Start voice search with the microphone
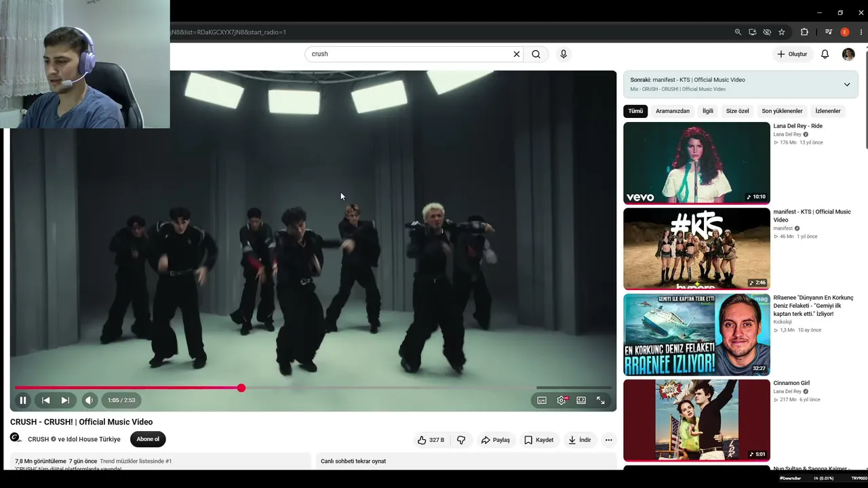868x488 pixels. [x=564, y=54]
